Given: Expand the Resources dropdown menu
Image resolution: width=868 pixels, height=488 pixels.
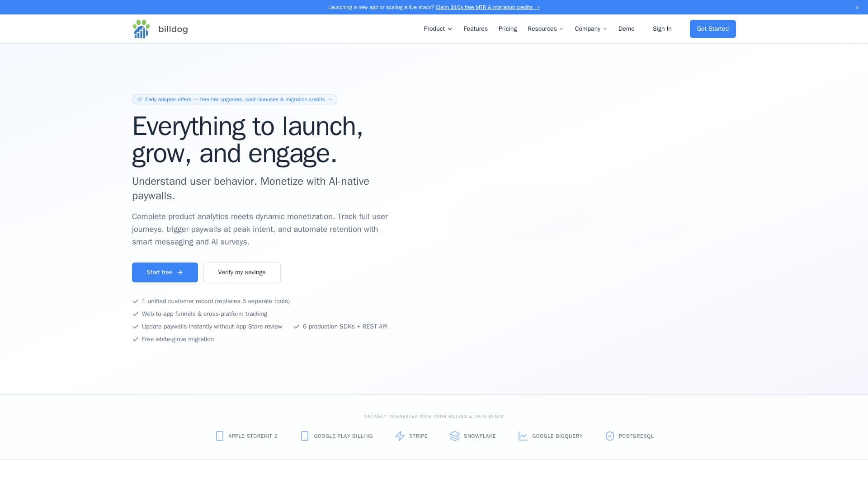Looking at the screenshot, I should click(545, 29).
